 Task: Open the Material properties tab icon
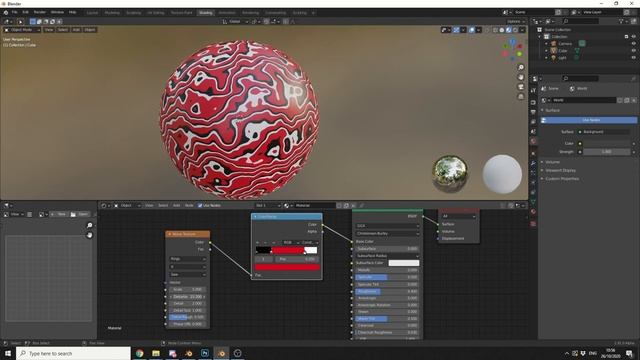[533, 212]
